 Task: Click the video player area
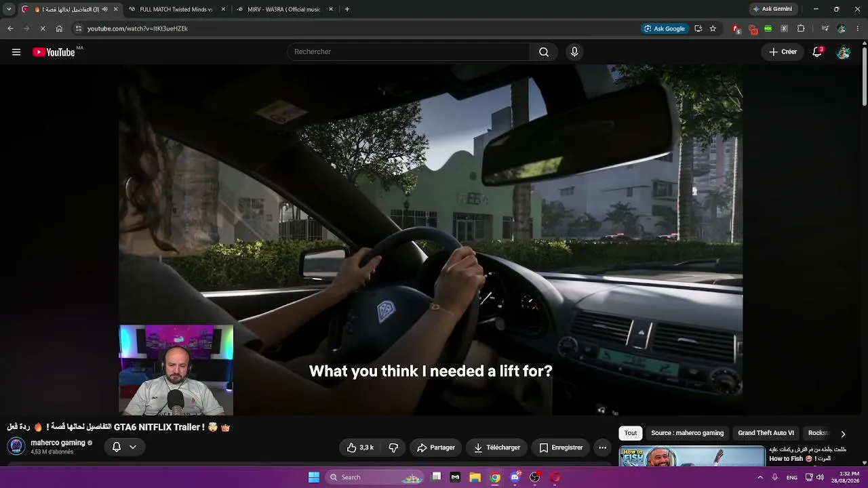pyautogui.click(x=431, y=239)
